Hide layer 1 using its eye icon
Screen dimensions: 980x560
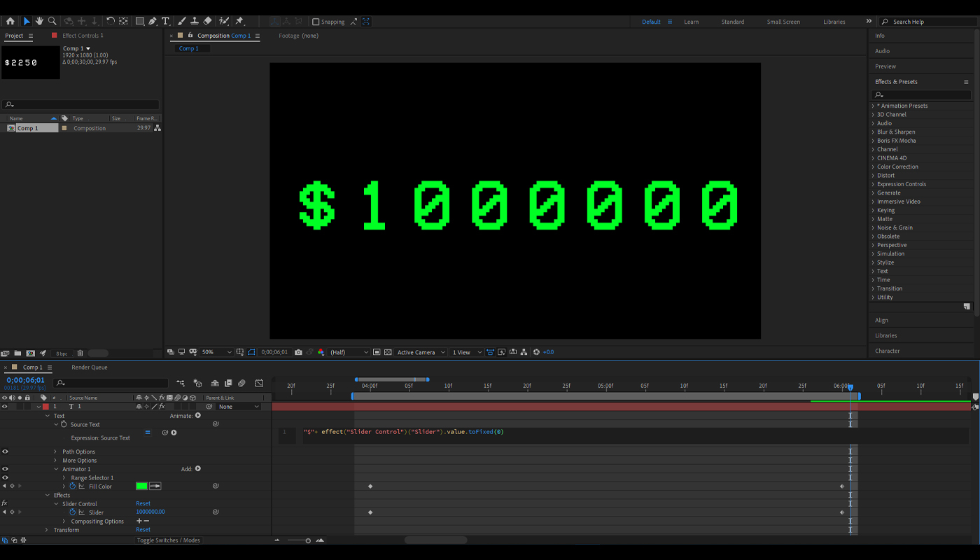[5, 407]
